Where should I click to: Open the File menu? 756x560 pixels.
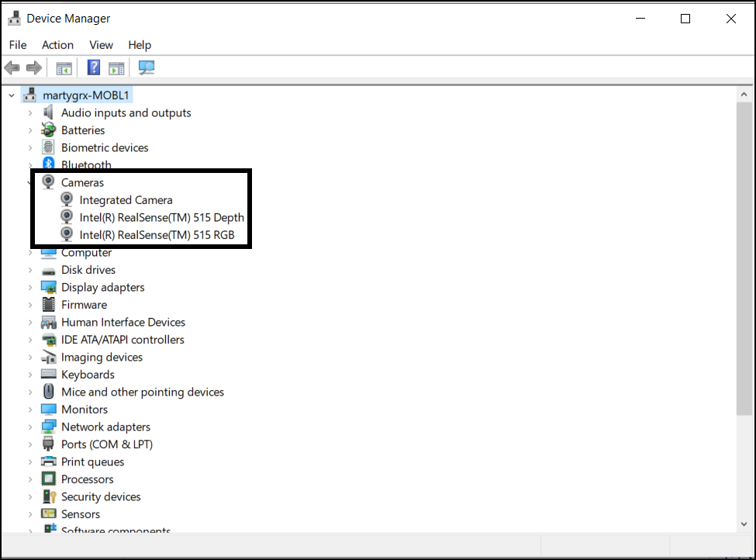pyautogui.click(x=17, y=45)
